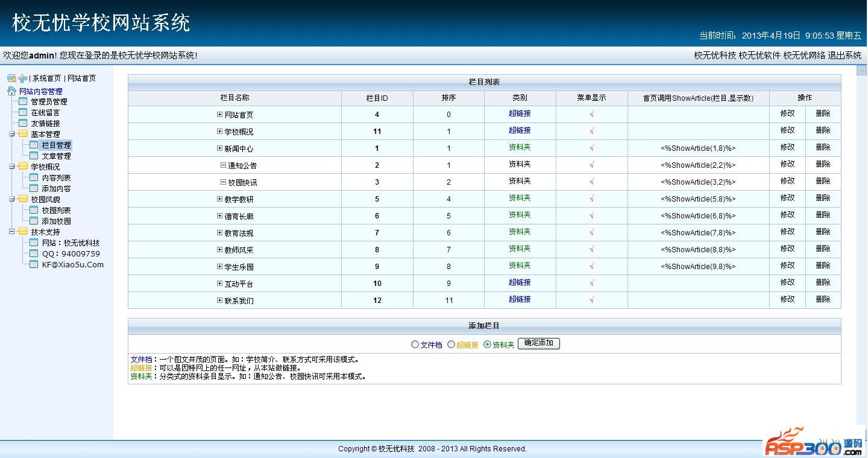Screen dimensions: 868x458
Task: Click 退出系统 link in header bar
Action: tap(844, 56)
